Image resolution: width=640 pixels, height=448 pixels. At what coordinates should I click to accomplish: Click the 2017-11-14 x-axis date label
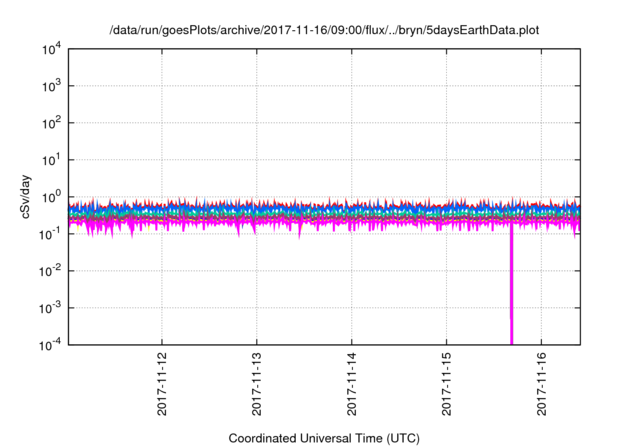click(x=351, y=384)
